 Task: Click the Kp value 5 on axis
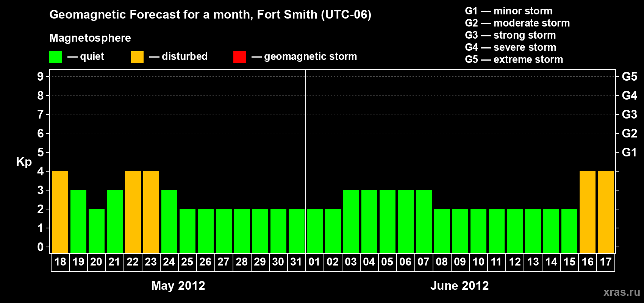click(x=41, y=152)
